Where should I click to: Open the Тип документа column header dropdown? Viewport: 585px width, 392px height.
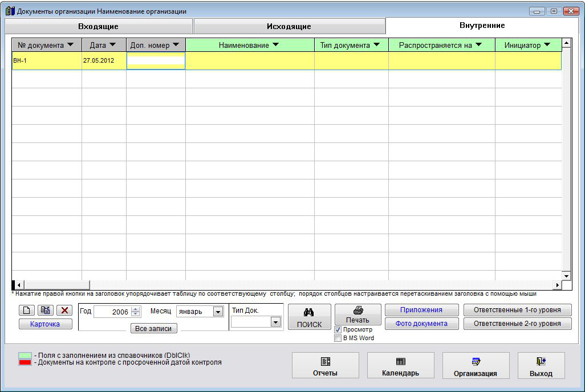376,45
